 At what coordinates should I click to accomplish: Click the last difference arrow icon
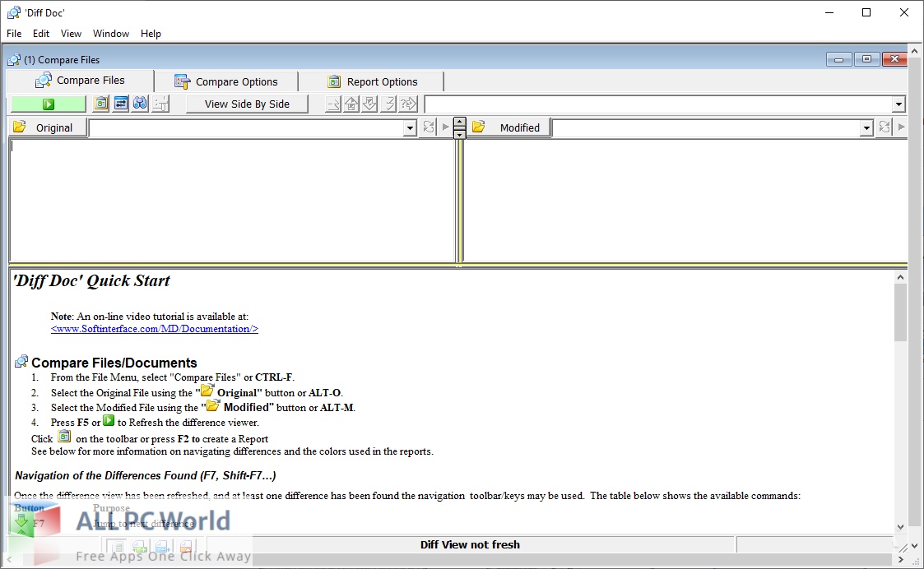click(x=388, y=104)
